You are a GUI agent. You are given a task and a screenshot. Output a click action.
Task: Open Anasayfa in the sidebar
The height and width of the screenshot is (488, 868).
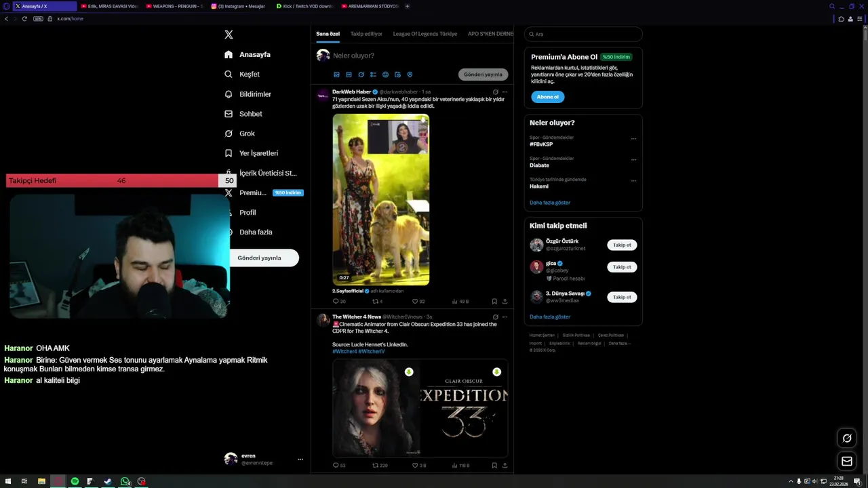248,54
